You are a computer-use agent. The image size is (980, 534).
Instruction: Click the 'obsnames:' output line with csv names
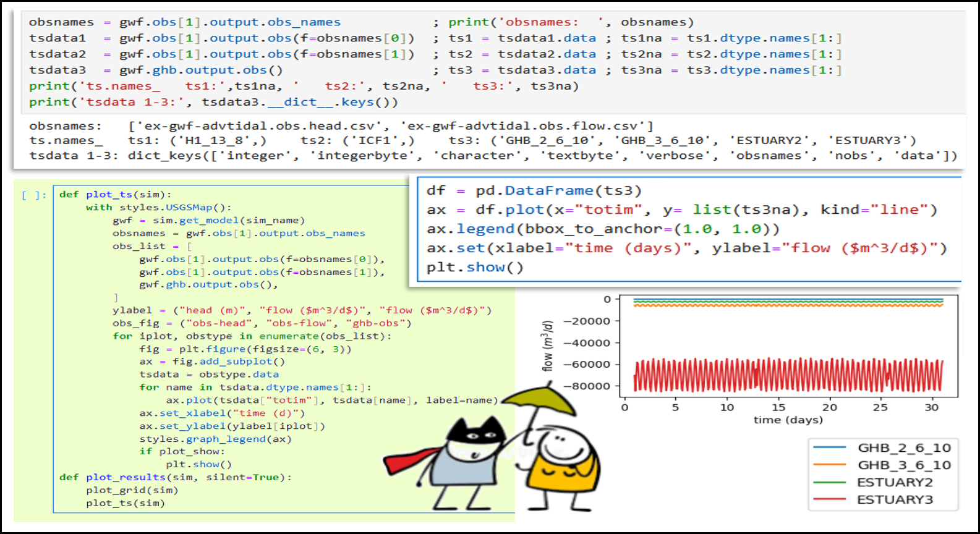[x=341, y=126]
